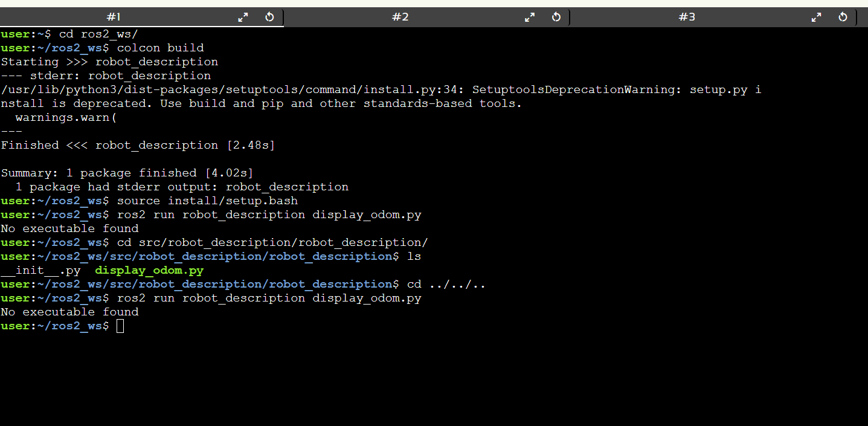Click the green display_odom.py file listing
Image resolution: width=868 pixels, height=426 pixels.
(x=149, y=271)
